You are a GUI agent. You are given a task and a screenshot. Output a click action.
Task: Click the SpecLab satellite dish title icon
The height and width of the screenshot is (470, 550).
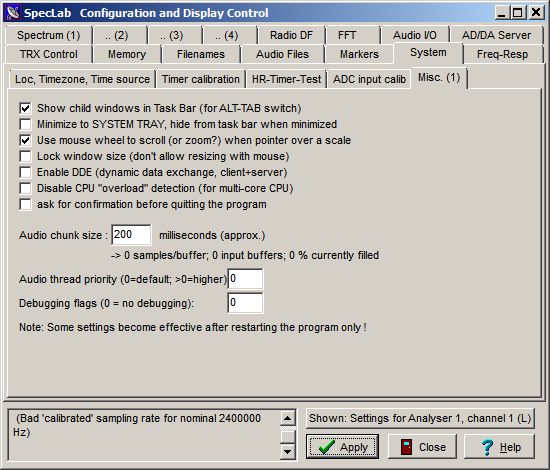click(x=13, y=13)
